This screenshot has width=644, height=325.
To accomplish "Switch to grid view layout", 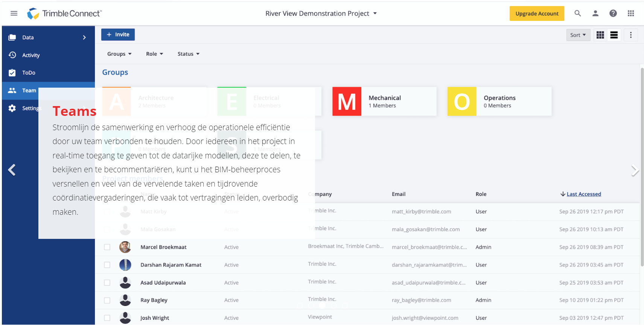I will (x=600, y=35).
